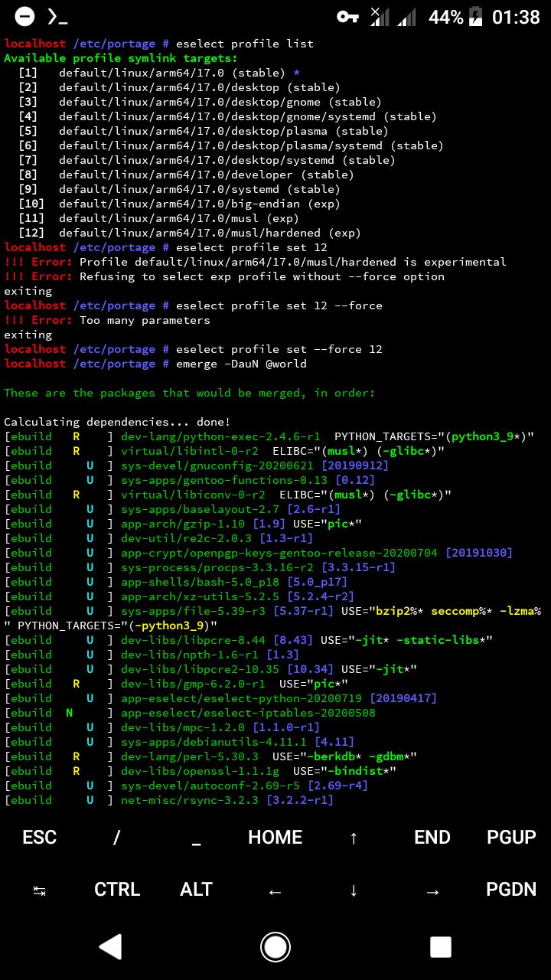This screenshot has width=551, height=980.
Task: Tap profile entry [10] big-endian (exp)
Action: [x=179, y=204]
